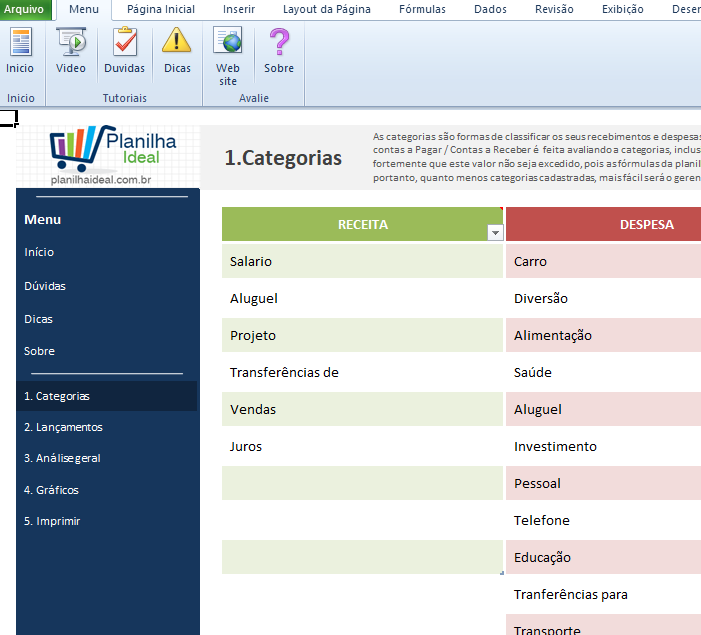Go to 2. Lançamentos in sidebar
Screen dimensions: 701x635
pyautogui.click(x=63, y=428)
